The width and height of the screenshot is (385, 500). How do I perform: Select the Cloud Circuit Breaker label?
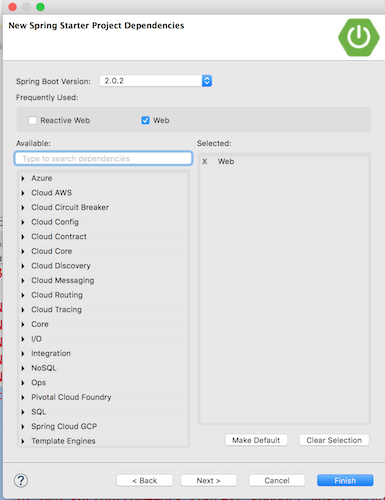pyautogui.click(x=70, y=207)
